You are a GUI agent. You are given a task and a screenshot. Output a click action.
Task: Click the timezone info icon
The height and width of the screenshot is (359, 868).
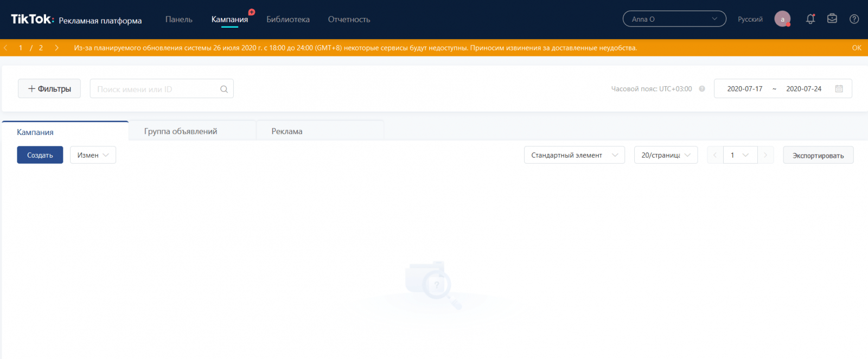[702, 89]
